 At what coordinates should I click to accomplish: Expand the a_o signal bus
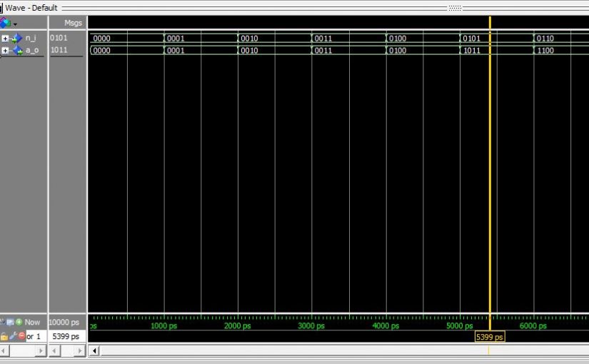click(x=5, y=51)
